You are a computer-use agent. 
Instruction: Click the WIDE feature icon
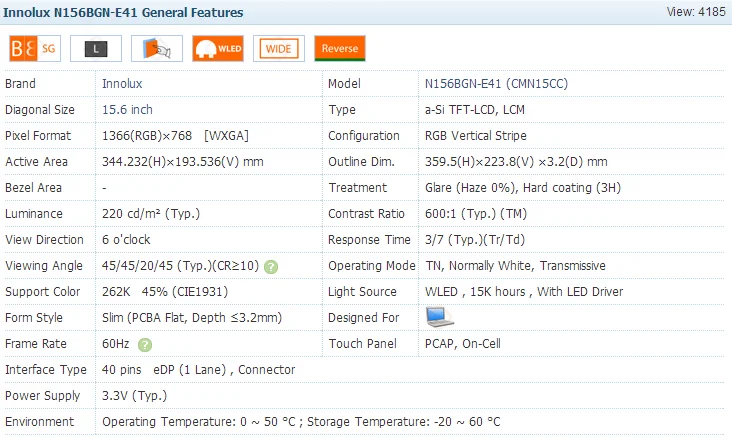tap(279, 49)
